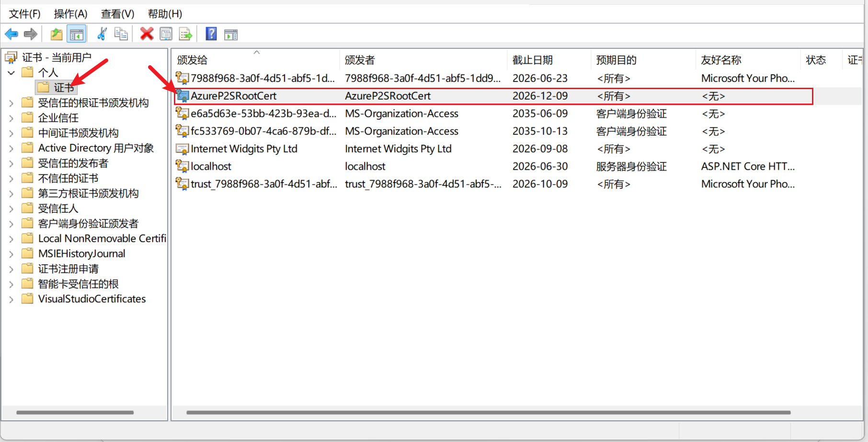Click the certificate list horizontal scrollbar
Image resolution: width=868 pixels, height=442 pixels.
tap(488, 412)
